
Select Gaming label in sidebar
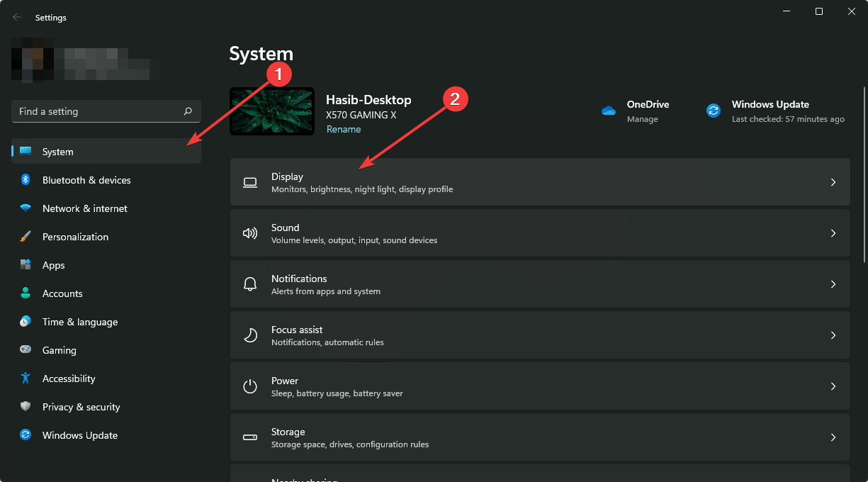[x=60, y=350]
